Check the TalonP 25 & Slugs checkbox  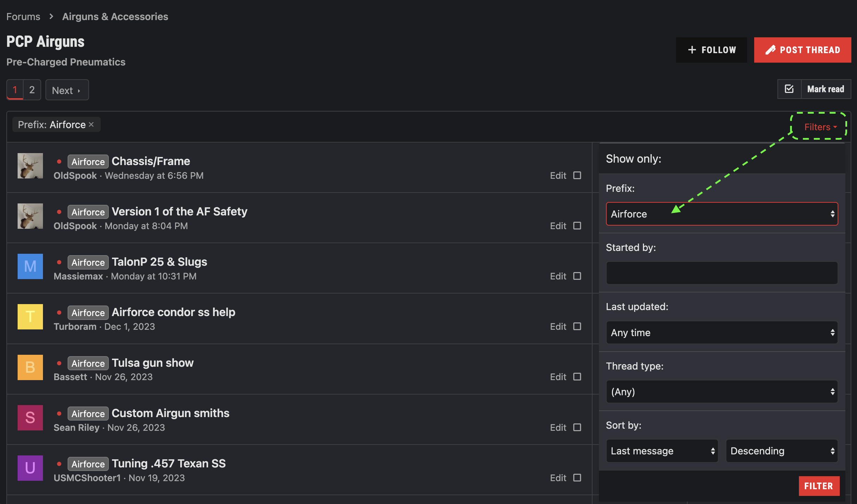click(x=577, y=276)
